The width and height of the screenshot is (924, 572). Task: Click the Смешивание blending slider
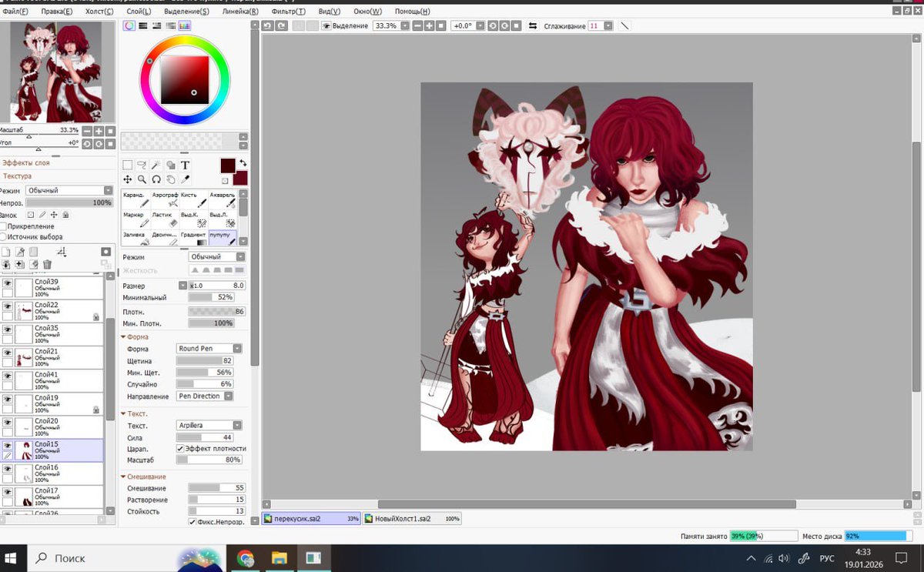pos(217,488)
